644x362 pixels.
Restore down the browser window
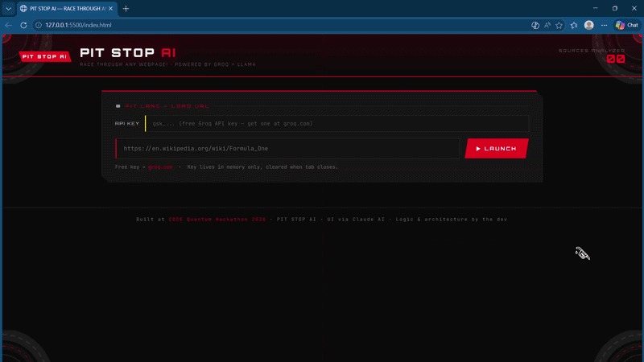pos(615,8)
